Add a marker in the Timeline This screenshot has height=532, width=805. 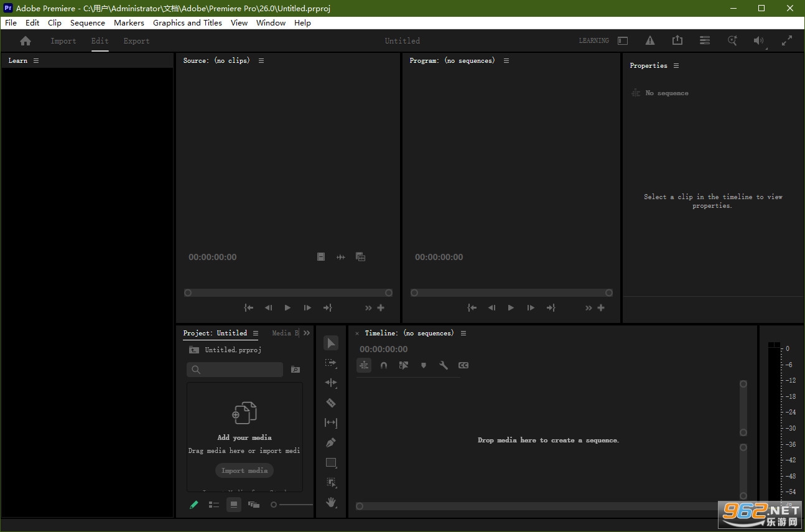[x=424, y=365]
